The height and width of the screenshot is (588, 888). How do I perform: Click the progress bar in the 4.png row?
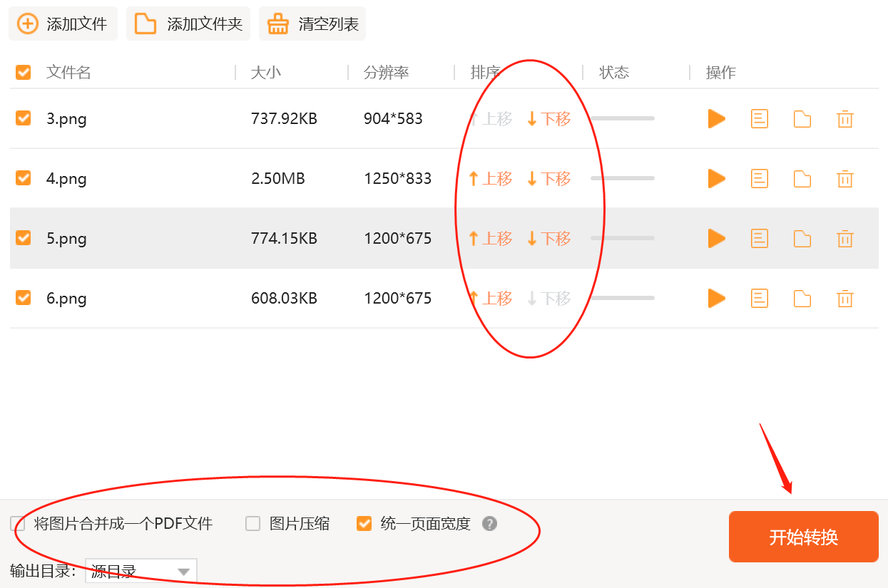point(622,178)
